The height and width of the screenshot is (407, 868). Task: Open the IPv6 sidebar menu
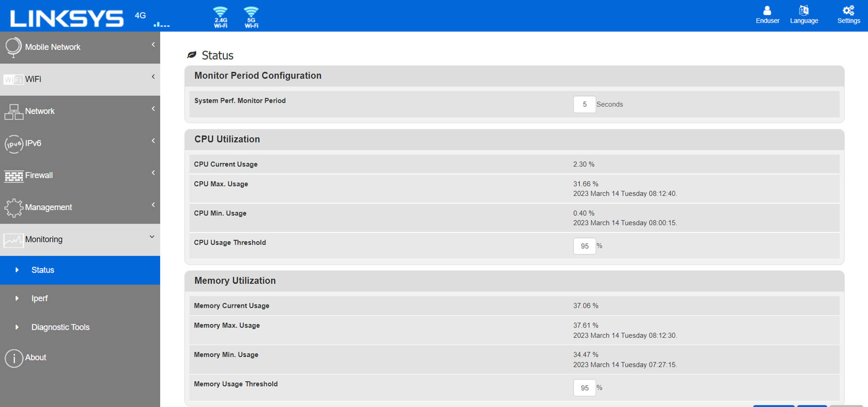(33, 143)
